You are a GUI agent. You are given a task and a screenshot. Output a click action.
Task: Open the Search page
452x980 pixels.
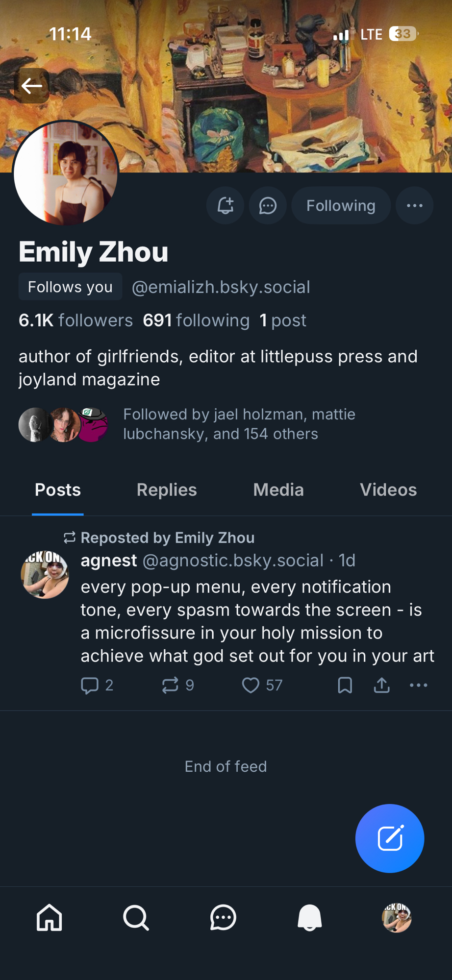(136, 917)
